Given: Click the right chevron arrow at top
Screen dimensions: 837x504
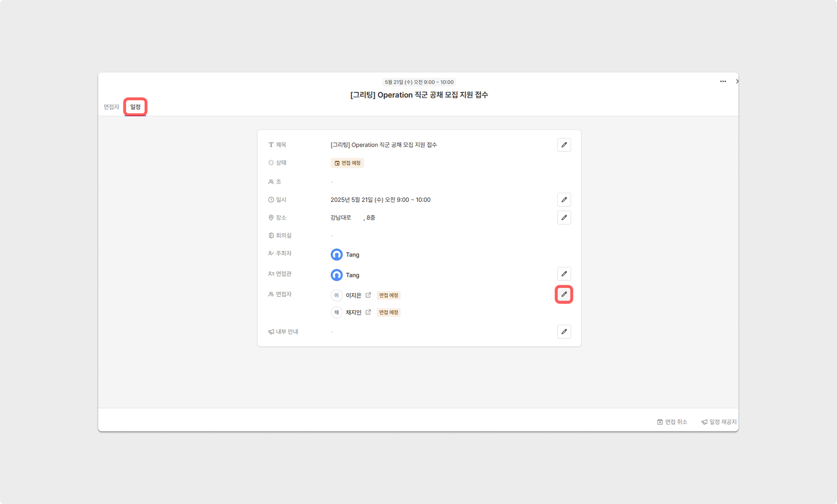Looking at the screenshot, I should [737, 81].
